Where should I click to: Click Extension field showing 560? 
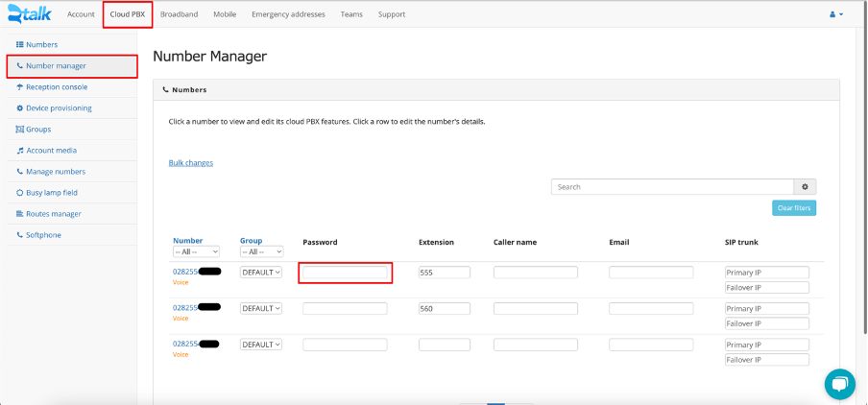tap(445, 308)
